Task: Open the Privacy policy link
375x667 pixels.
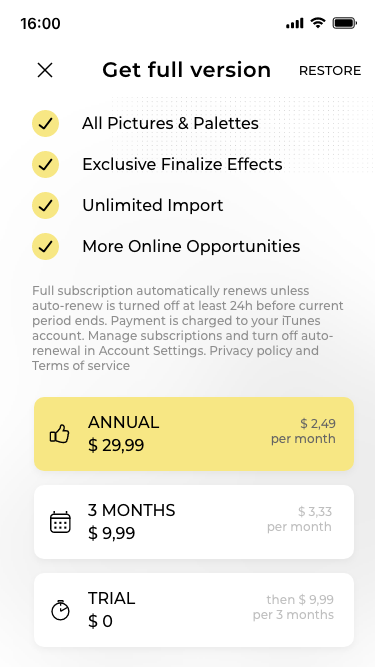Action: click(x=257, y=351)
